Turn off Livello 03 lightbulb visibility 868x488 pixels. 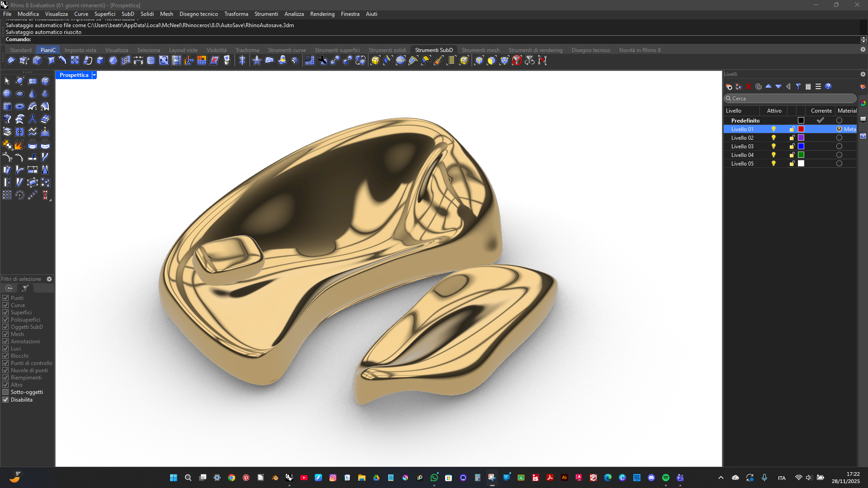click(x=773, y=146)
